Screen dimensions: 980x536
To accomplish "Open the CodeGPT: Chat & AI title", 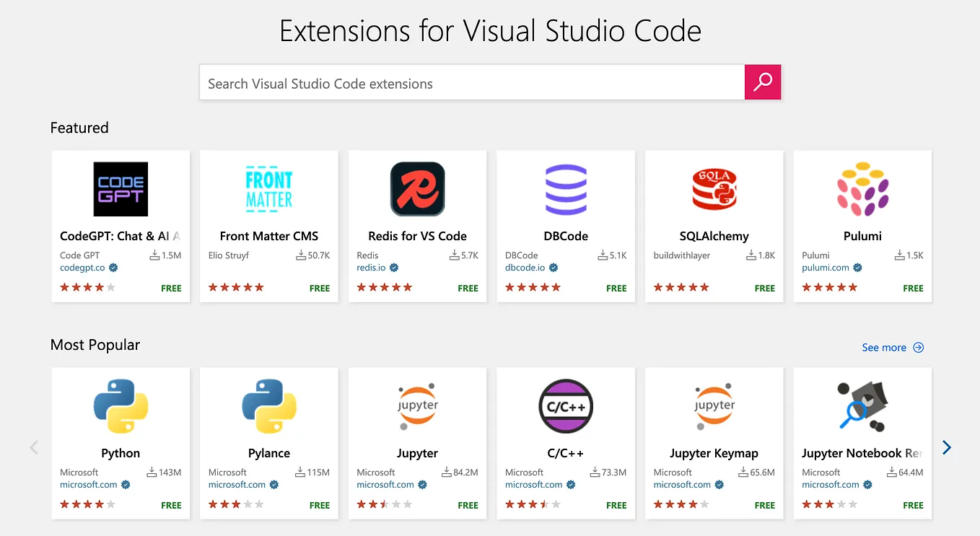I will click(x=121, y=236).
